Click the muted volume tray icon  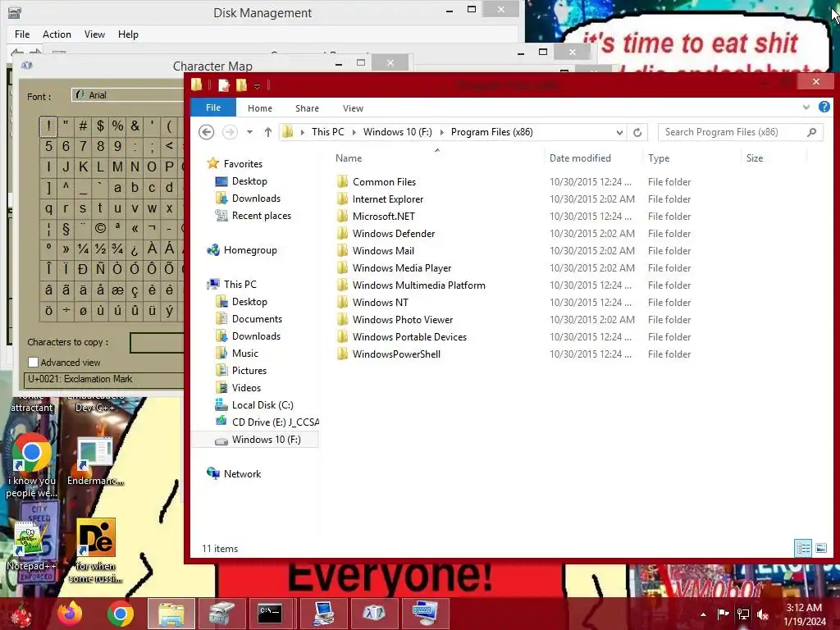(x=763, y=614)
